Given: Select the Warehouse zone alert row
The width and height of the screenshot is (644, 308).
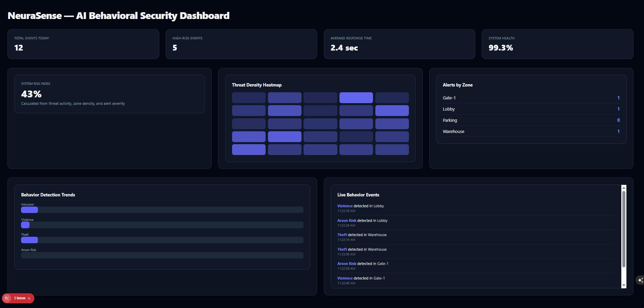Looking at the screenshot, I should pyautogui.click(x=531, y=131).
